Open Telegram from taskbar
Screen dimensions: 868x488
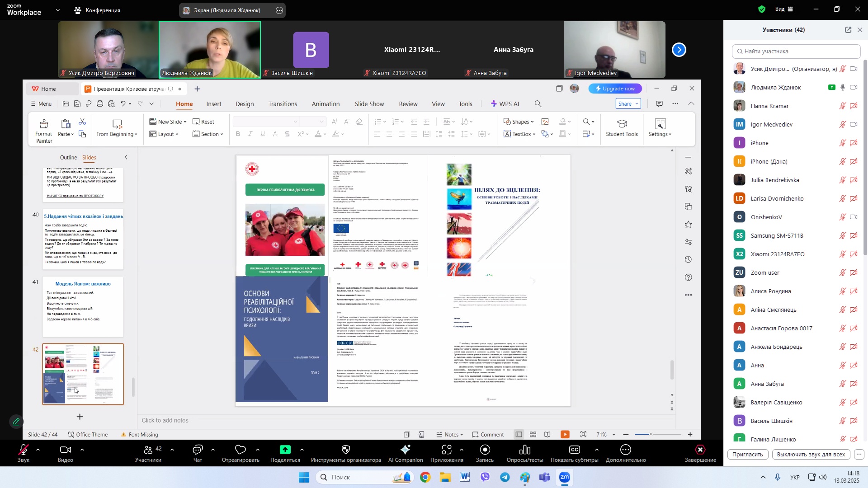505,478
